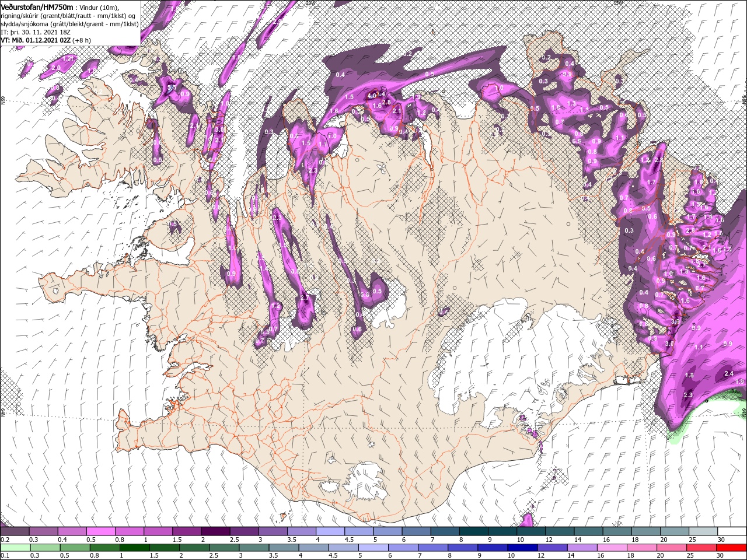Pick the light pink 16 rain swatch

click(613, 547)
